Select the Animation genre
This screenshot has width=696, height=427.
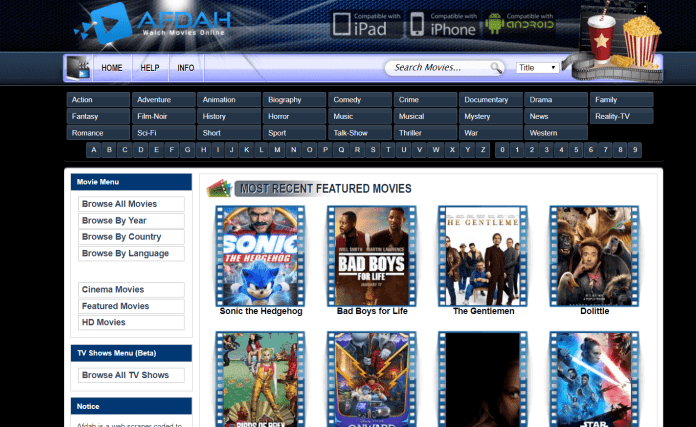point(229,100)
